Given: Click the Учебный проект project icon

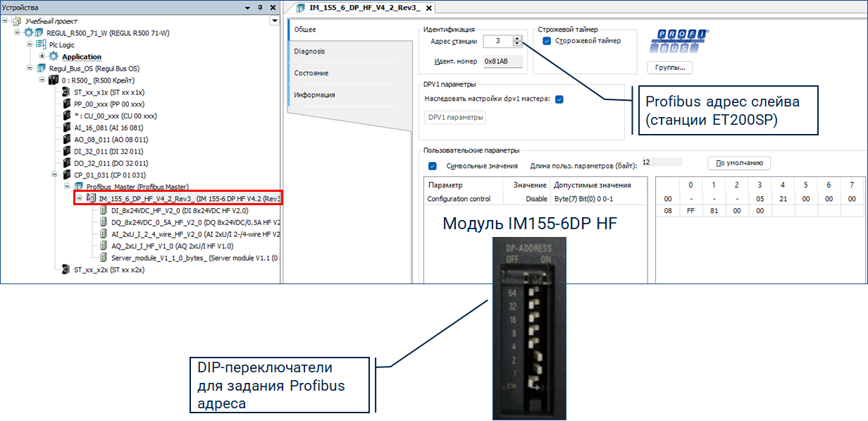Looking at the screenshot, I should point(19,21).
